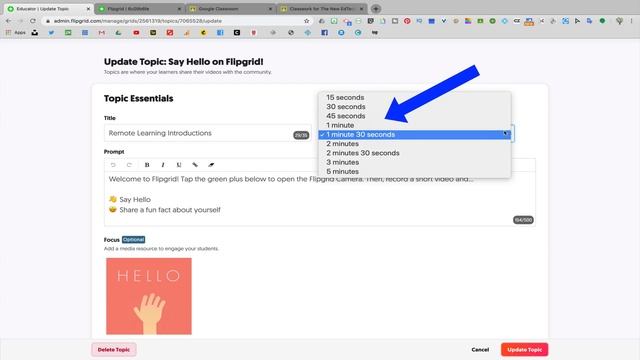Toggle italic formatting in the Prompt editor
This screenshot has height=360, width=640.
(163, 165)
